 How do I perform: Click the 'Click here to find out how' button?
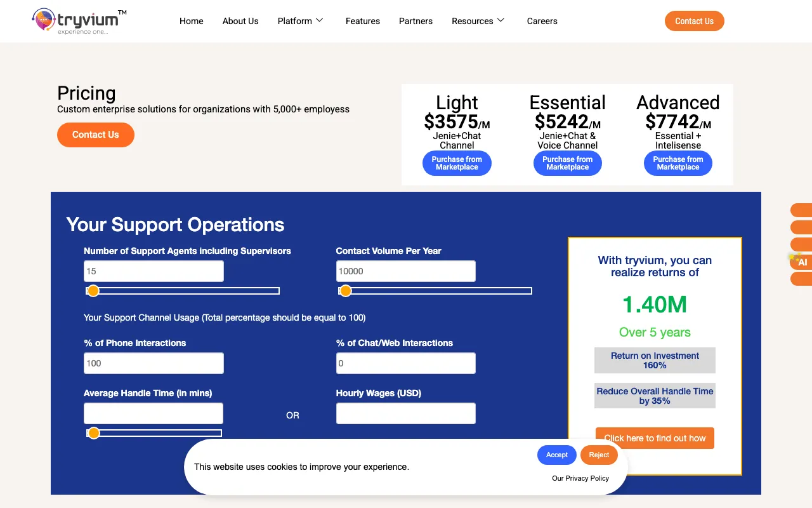[655, 438]
